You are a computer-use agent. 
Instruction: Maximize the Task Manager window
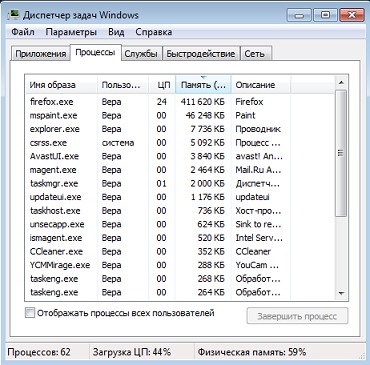(325, 15)
